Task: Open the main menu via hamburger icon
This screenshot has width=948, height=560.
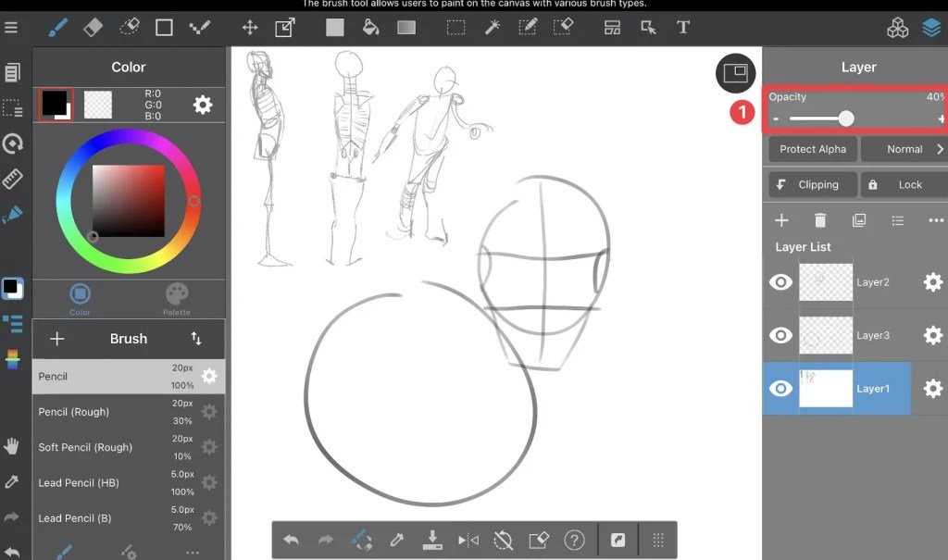Action: pyautogui.click(x=13, y=26)
